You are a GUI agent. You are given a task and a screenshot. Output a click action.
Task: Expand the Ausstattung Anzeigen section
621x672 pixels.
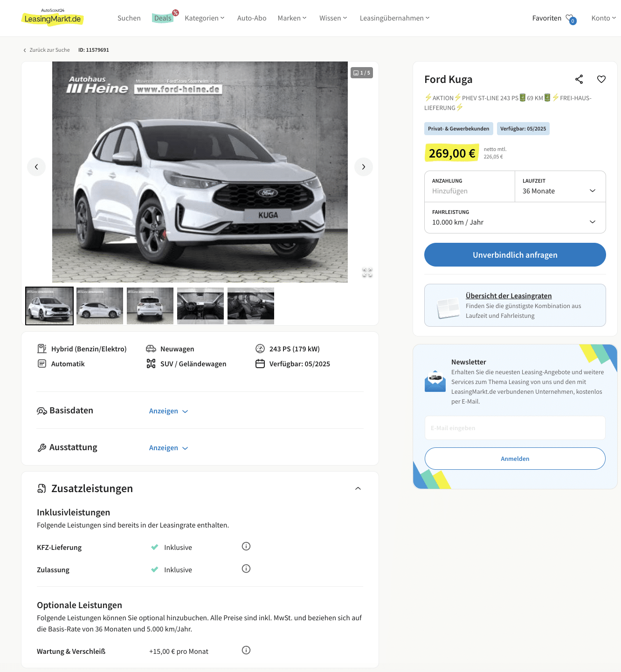pyautogui.click(x=168, y=448)
